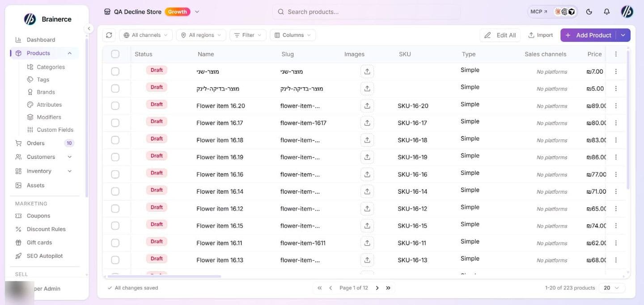This screenshot has width=644, height=305.
Task: Go to the previous page arrow
Action: coord(330,288)
